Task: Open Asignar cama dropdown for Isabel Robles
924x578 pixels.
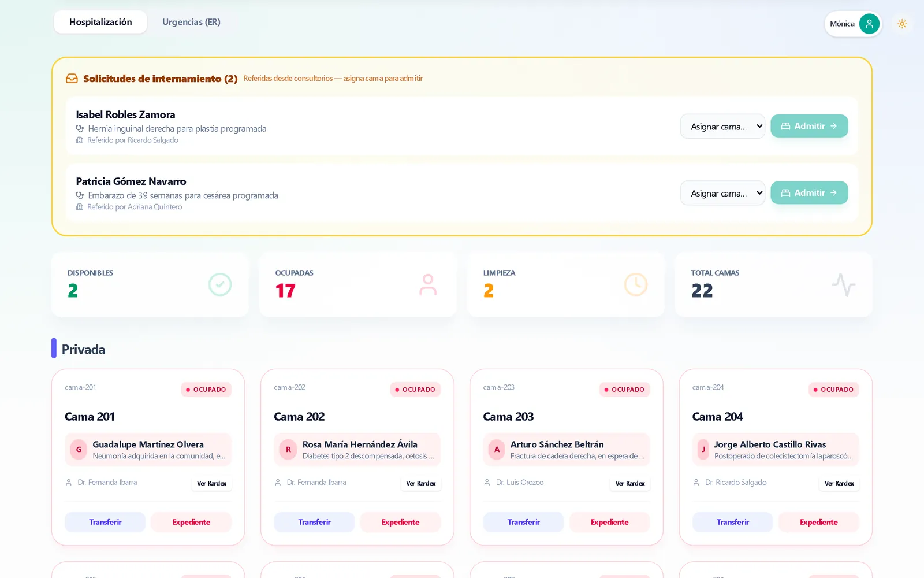Action: pos(722,127)
